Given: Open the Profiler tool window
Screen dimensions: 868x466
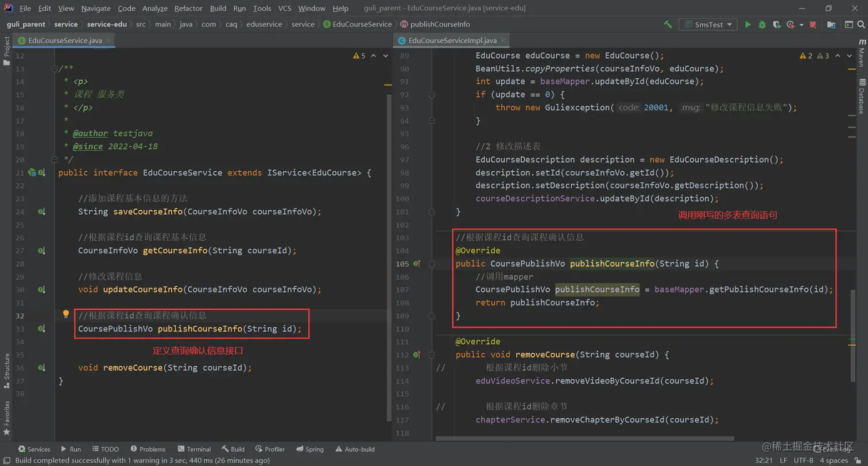Looking at the screenshot, I should tap(270, 449).
